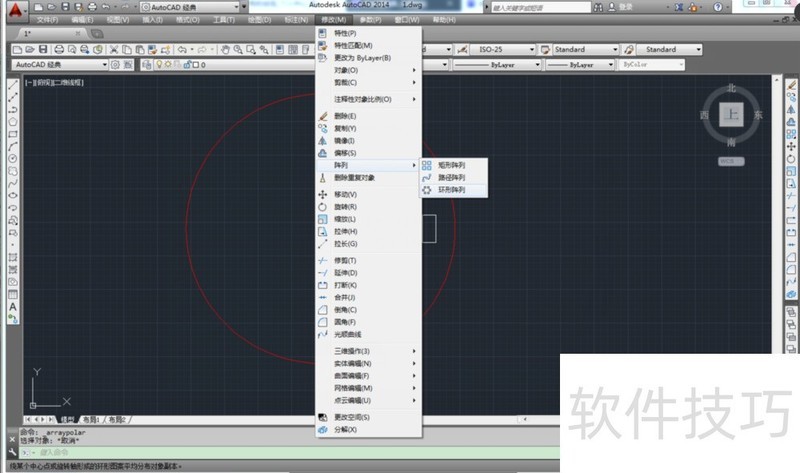Viewport: 800px width, 473px height.
Task: Click the new drawing tab button beside tab 1*
Action: (x=96, y=34)
